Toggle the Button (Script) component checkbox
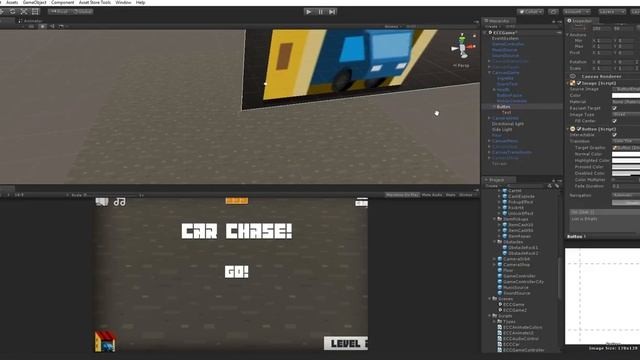Viewport: 640px width, 360px height. point(579,129)
